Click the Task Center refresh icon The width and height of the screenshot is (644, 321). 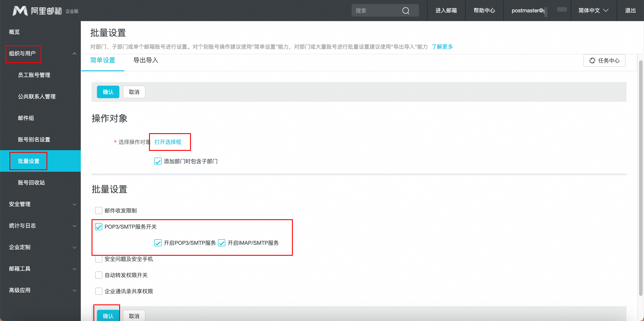click(592, 61)
